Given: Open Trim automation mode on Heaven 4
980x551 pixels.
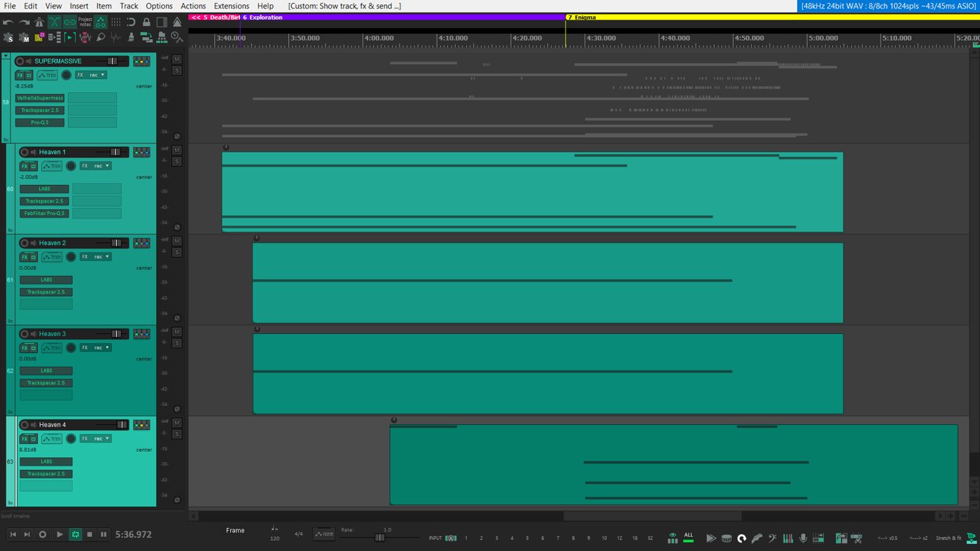Looking at the screenshot, I should [52, 439].
